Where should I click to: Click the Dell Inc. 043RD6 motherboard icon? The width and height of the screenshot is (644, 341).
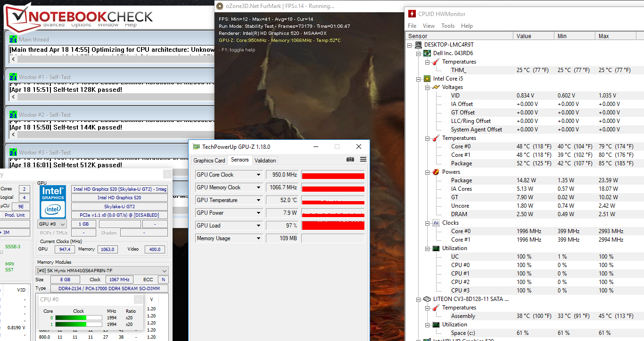tap(427, 53)
